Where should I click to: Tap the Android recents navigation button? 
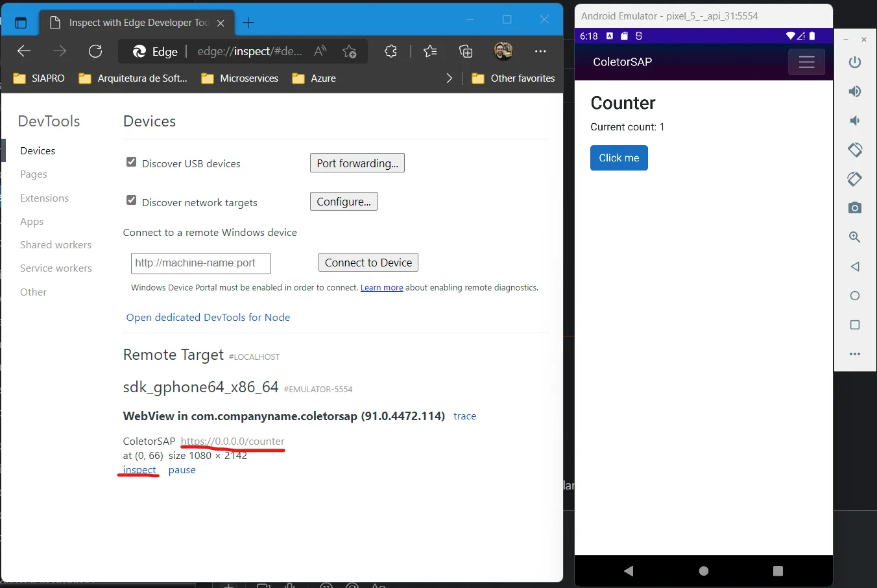pyautogui.click(x=778, y=571)
